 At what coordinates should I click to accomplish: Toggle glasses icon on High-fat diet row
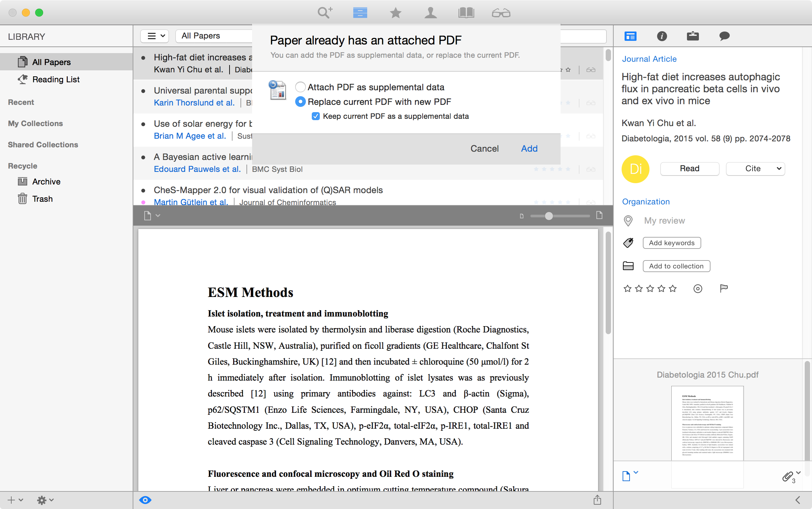pyautogui.click(x=591, y=70)
